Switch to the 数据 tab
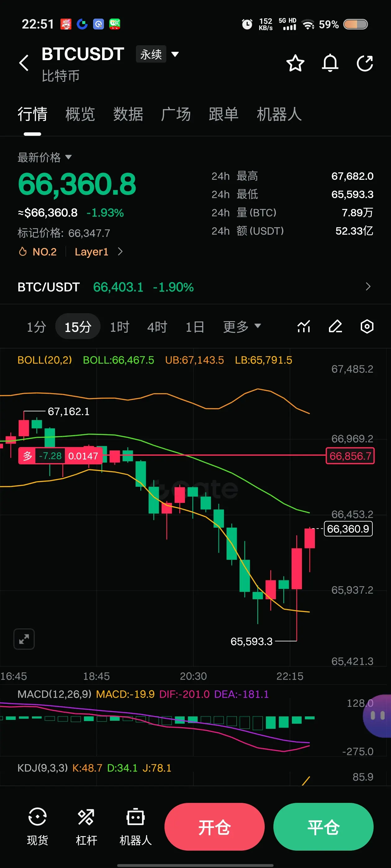 click(x=128, y=114)
